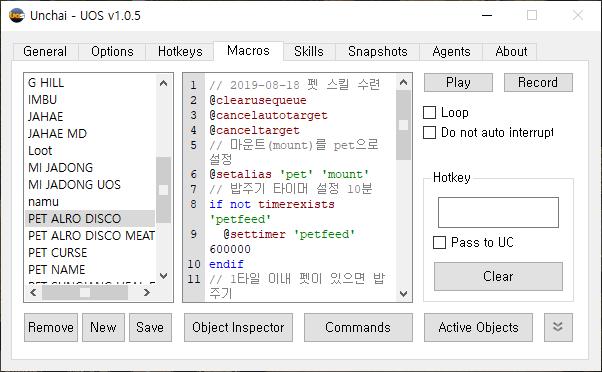This screenshot has height=372, width=602.
Task: Click the @clearusequeue code line
Action: click(x=258, y=100)
